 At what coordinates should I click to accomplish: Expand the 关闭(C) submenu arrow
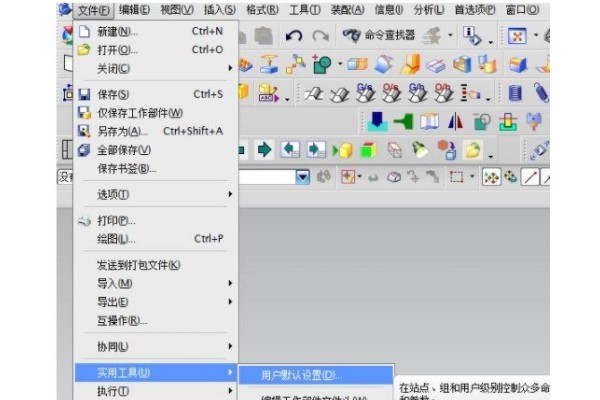tap(230, 68)
